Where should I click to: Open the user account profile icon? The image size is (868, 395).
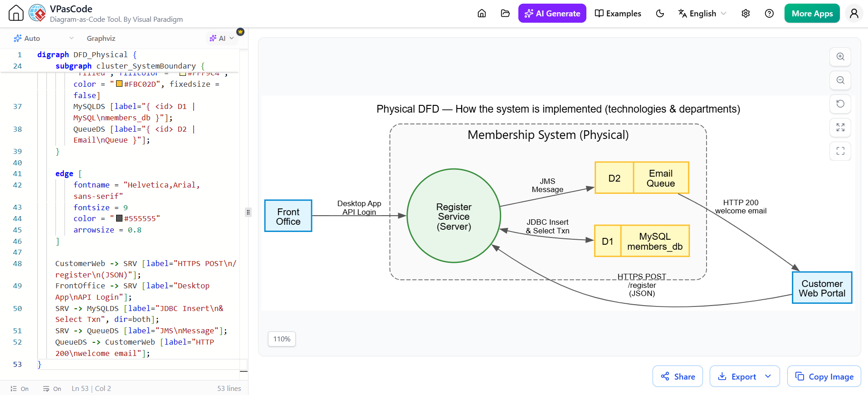(854, 13)
